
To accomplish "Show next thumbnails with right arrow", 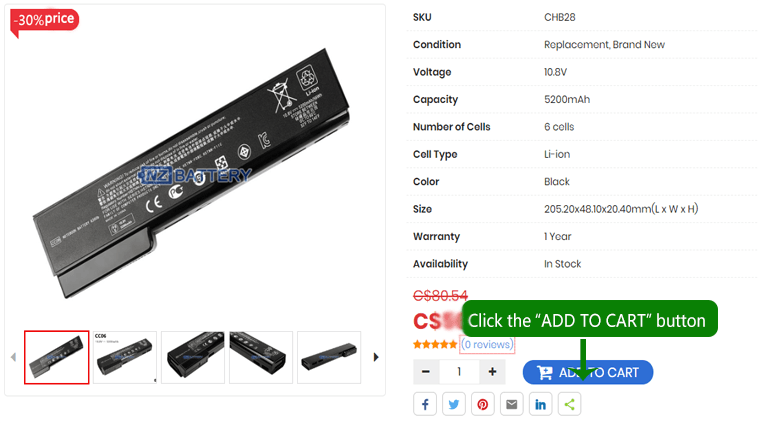I will pyautogui.click(x=376, y=357).
